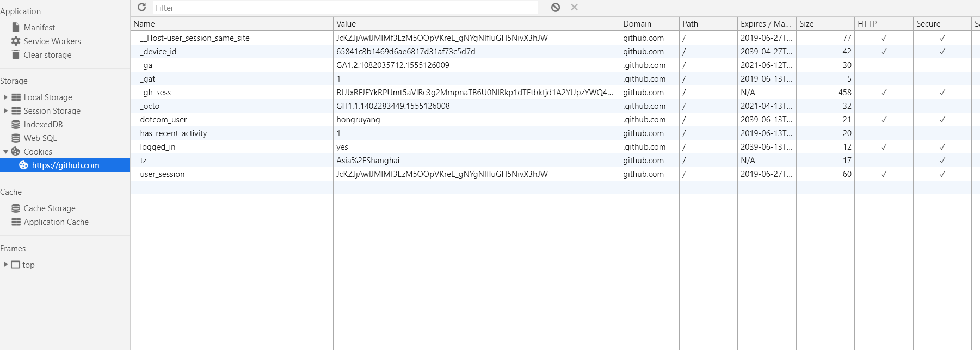
Task: Click the clear all cookies icon
Action: (556, 7)
